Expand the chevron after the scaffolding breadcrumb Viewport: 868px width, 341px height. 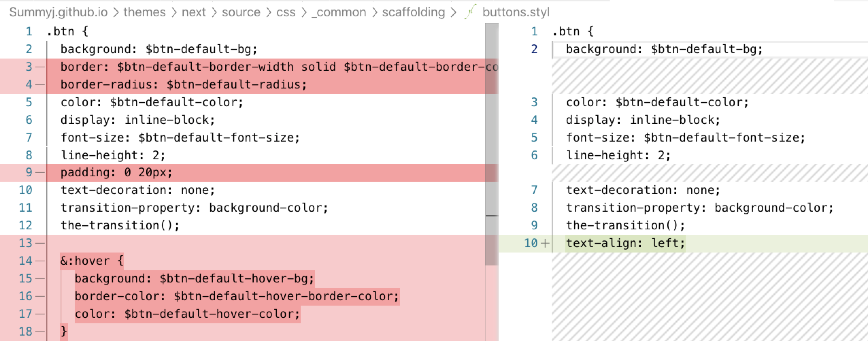click(453, 12)
